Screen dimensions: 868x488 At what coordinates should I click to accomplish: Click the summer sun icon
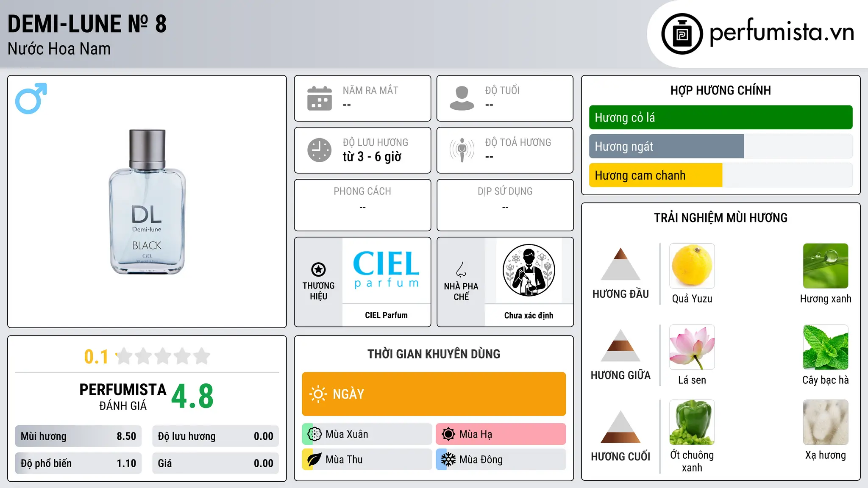pyautogui.click(x=448, y=434)
